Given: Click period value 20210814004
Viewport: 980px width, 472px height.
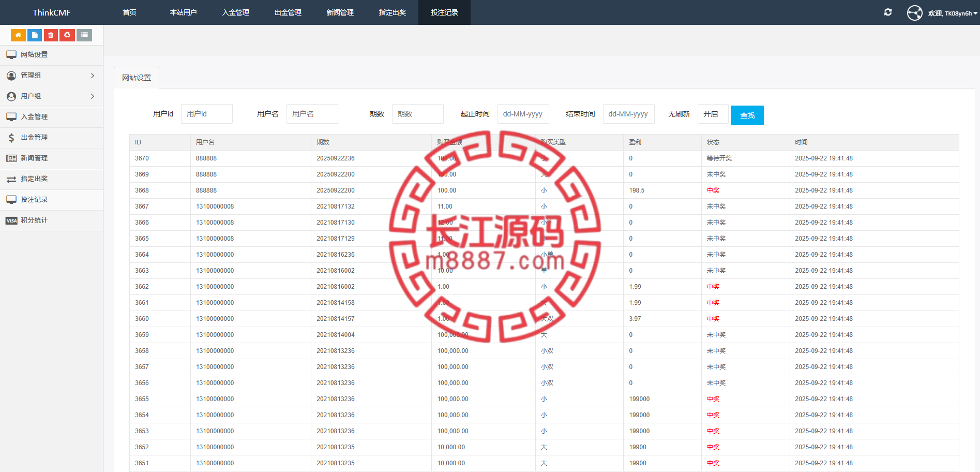Looking at the screenshot, I should pyautogui.click(x=336, y=335).
